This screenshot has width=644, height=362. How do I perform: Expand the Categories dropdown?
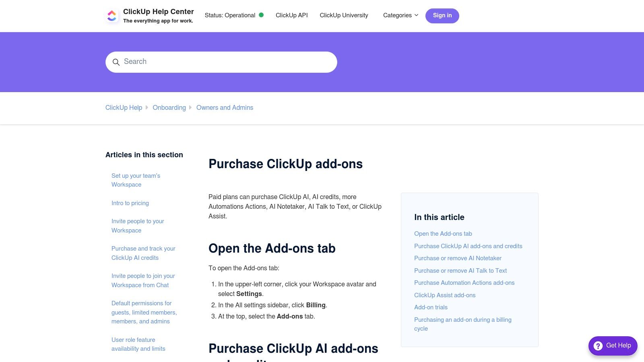tap(400, 15)
